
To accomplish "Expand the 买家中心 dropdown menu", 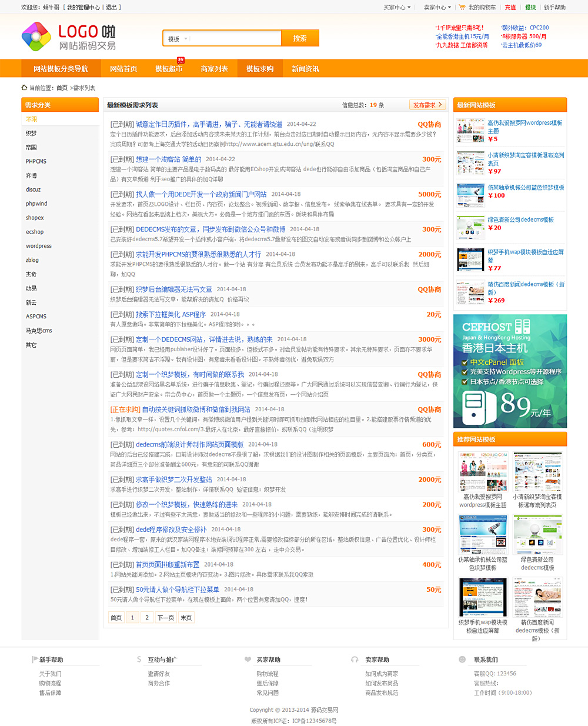I will pyautogui.click(x=397, y=8).
